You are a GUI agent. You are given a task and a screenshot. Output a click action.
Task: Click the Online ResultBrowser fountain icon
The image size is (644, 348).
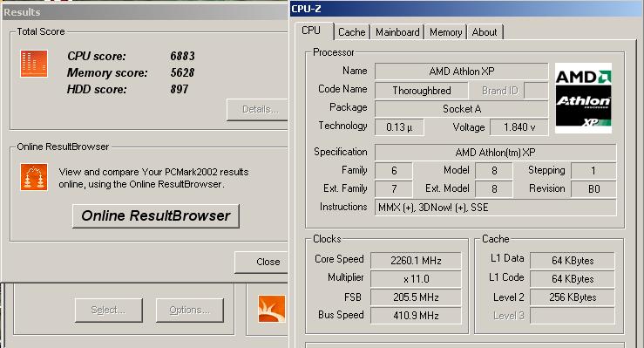(34, 177)
